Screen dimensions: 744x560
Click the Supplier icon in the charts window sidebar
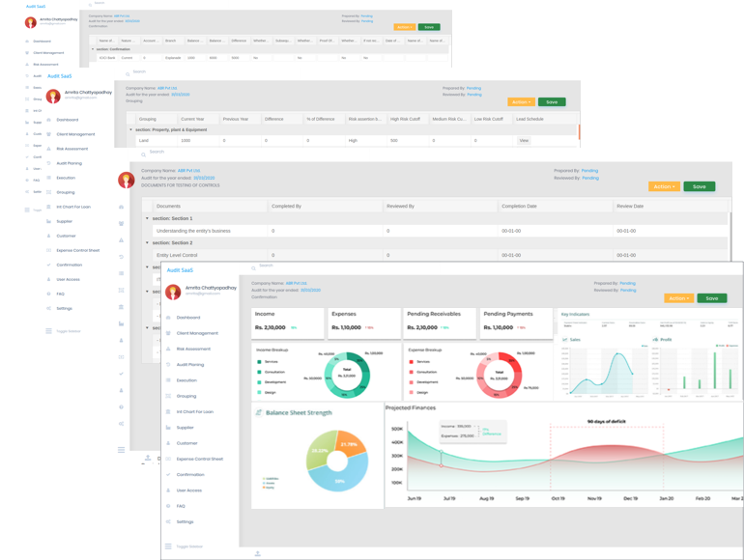click(168, 428)
